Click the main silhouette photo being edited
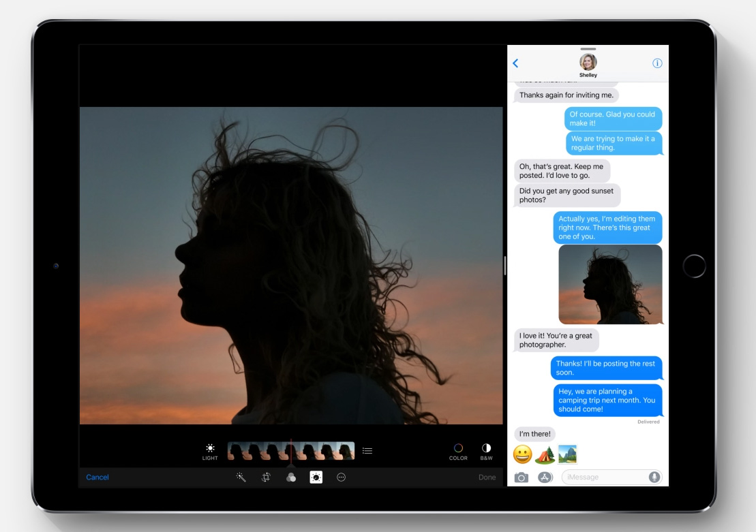The height and width of the screenshot is (532, 756). (x=290, y=266)
